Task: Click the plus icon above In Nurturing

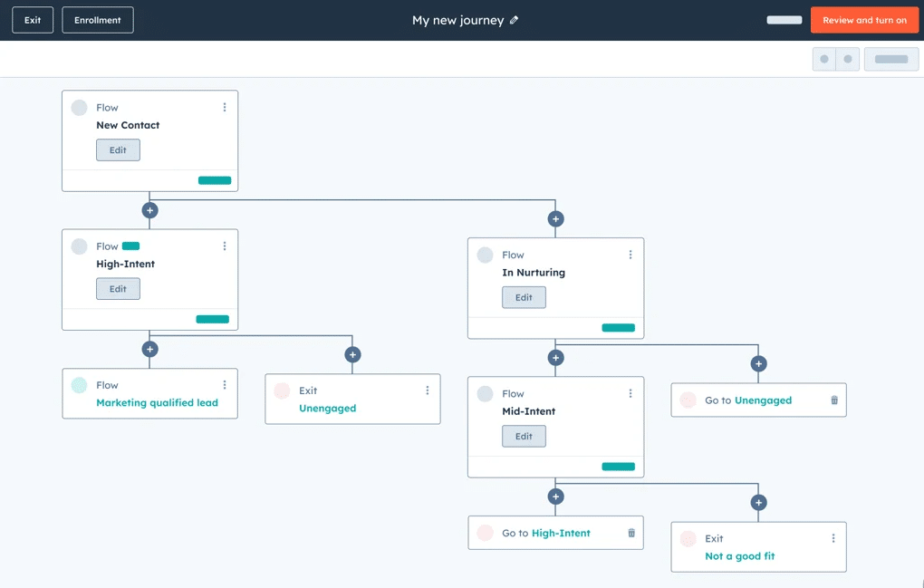Action: pyautogui.click(x=555, y=218)
